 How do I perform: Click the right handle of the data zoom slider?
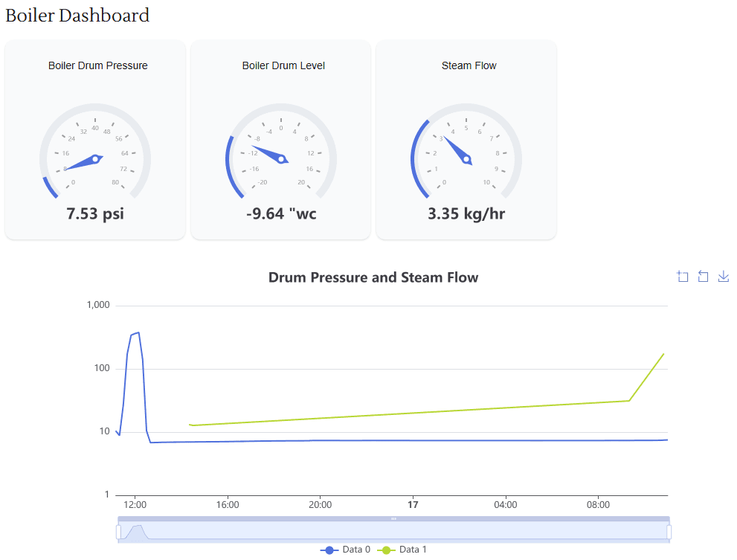(x=669, y=530)
